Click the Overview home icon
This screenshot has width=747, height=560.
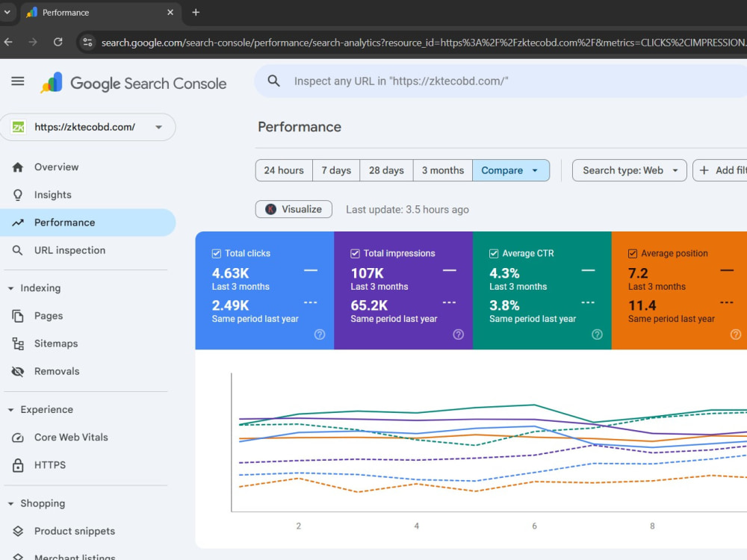[18, 167]
